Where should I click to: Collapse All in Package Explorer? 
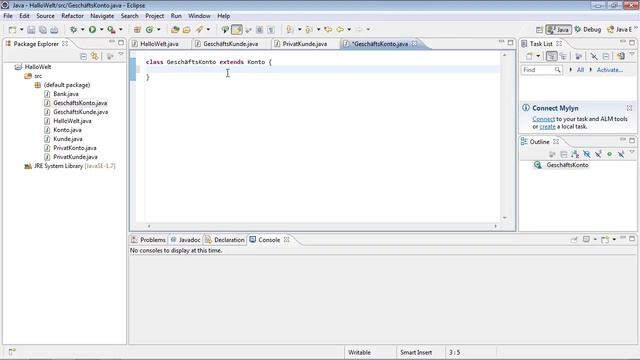click(x=83, y=56)
